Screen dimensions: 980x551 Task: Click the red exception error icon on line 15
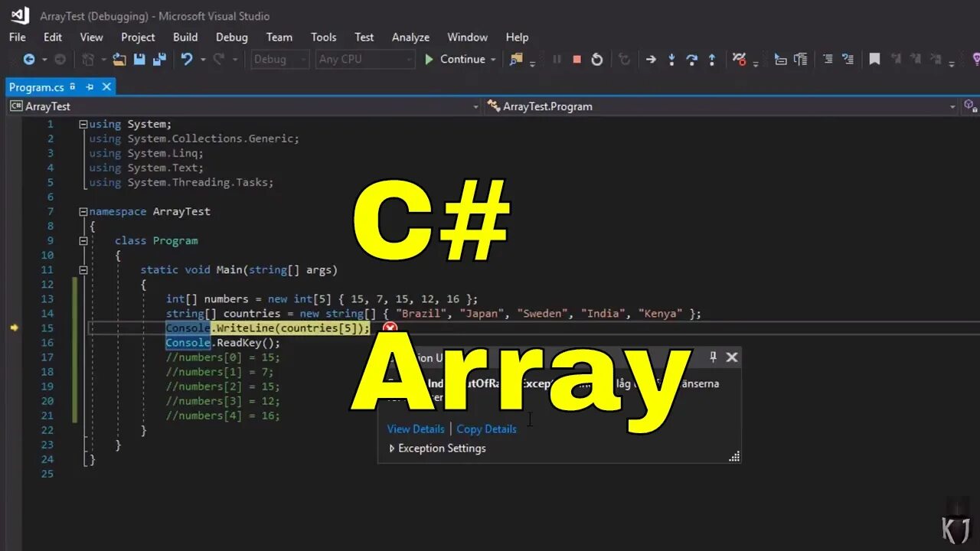(x=390, y=328)
